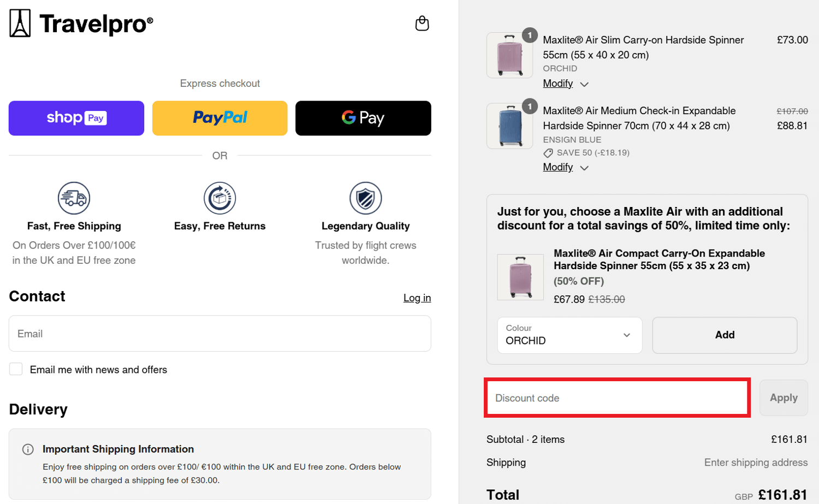This screenshot has height=504, width=819.
Task: Select the 'Important Shipping Information' heading
Action: pos(118,449)
